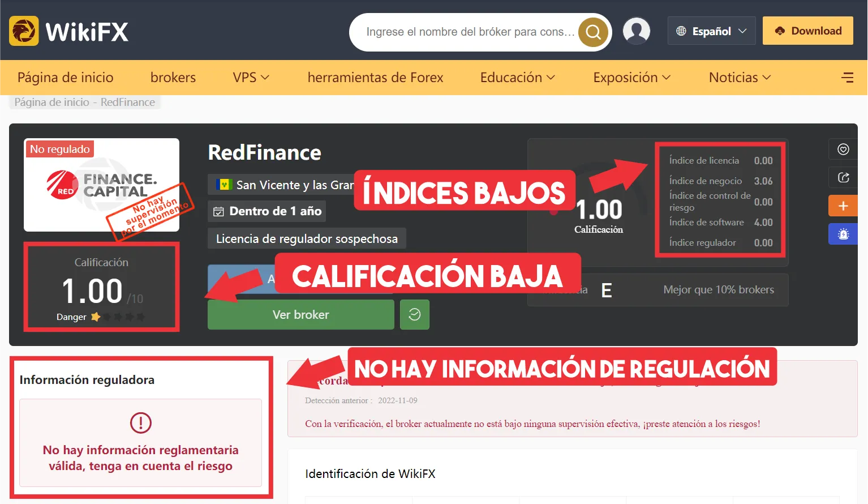Click the favorite heart icon
This screenshot has height=504, width=868.
point(843,149)
